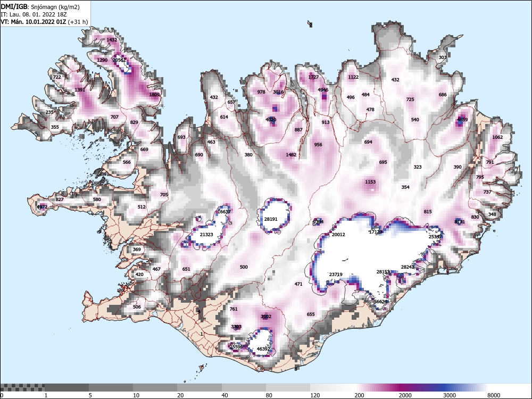Click the snow value '8171'
This screenshot has width=532, height=399.
[460, 222]
